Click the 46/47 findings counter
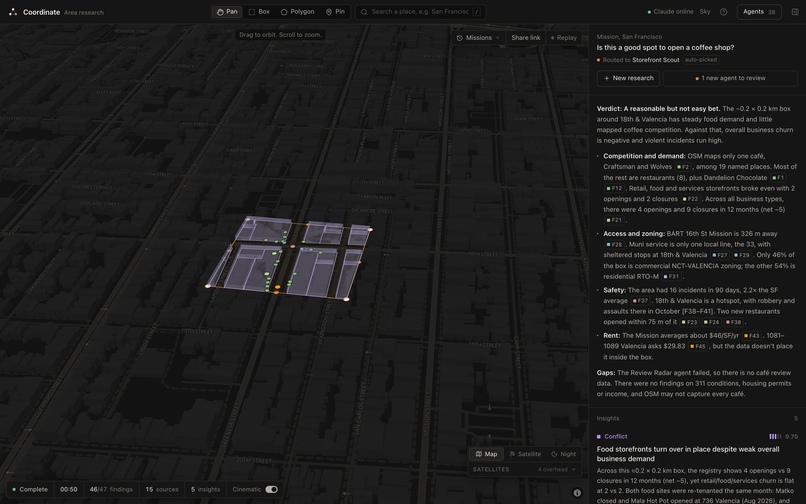Screen dimensions: 806x504 (111, 490)
